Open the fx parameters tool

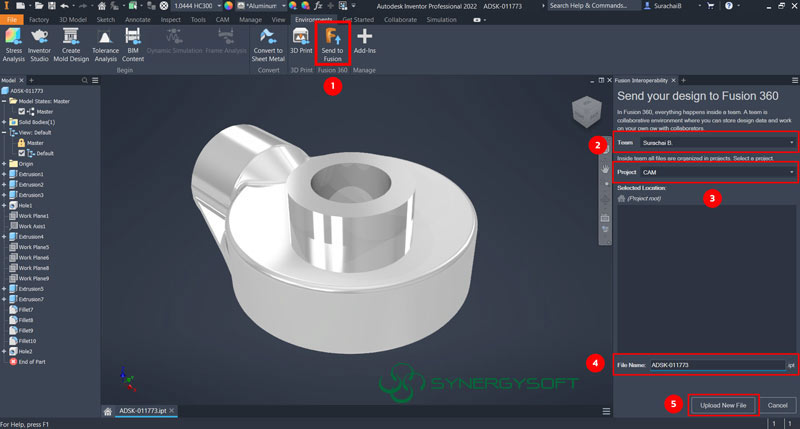coord(318,6)
